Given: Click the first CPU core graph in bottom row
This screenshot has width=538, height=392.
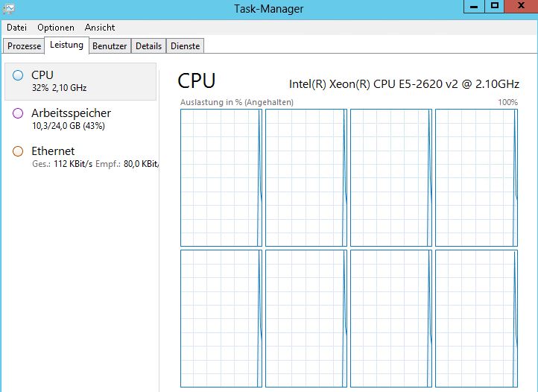Looking at the screenshot, I should tap(221, 318).
